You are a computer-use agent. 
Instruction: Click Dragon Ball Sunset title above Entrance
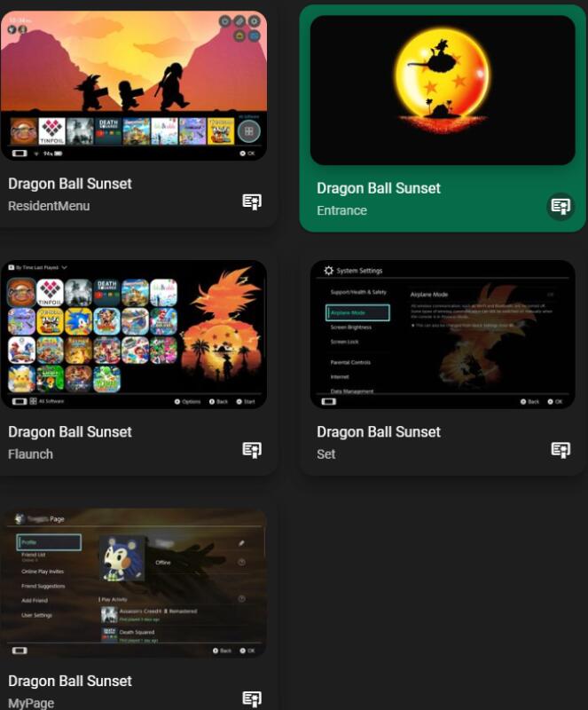379,188
